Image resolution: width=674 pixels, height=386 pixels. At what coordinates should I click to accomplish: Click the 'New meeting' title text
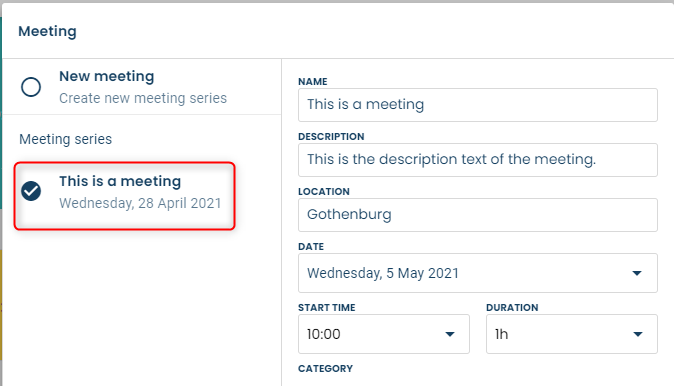click(x=107, y=76)
